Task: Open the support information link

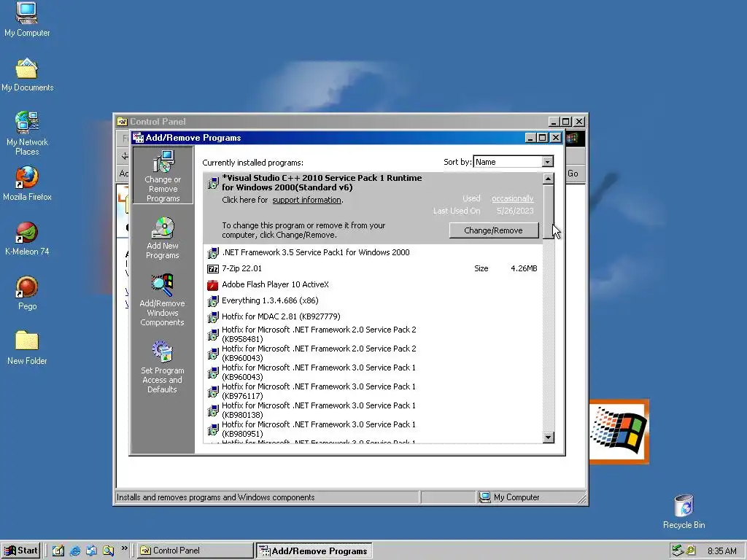Action: [x=307, y=200]
